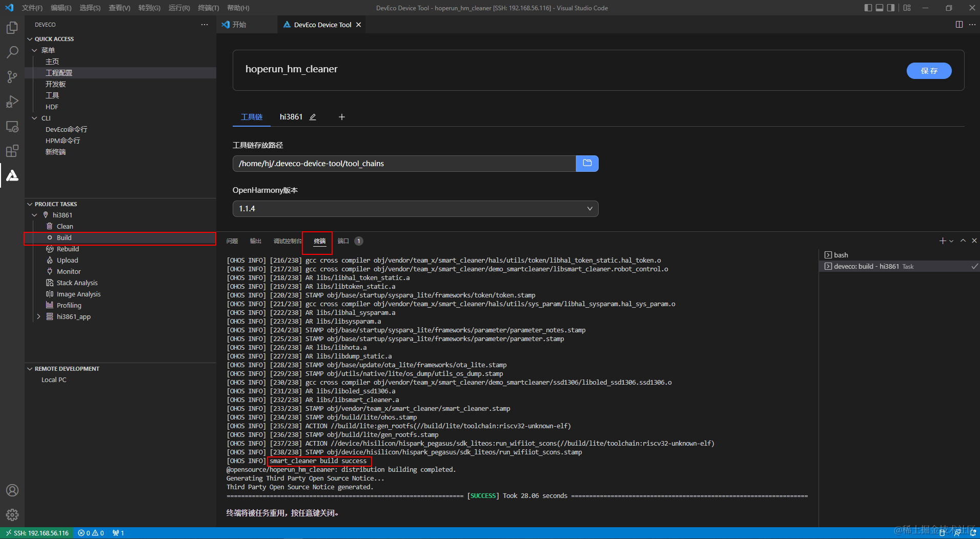Collapse the REMOTE DEVELOPMENT section
This screenshot has height=539, width=980.
coord(30,369)
